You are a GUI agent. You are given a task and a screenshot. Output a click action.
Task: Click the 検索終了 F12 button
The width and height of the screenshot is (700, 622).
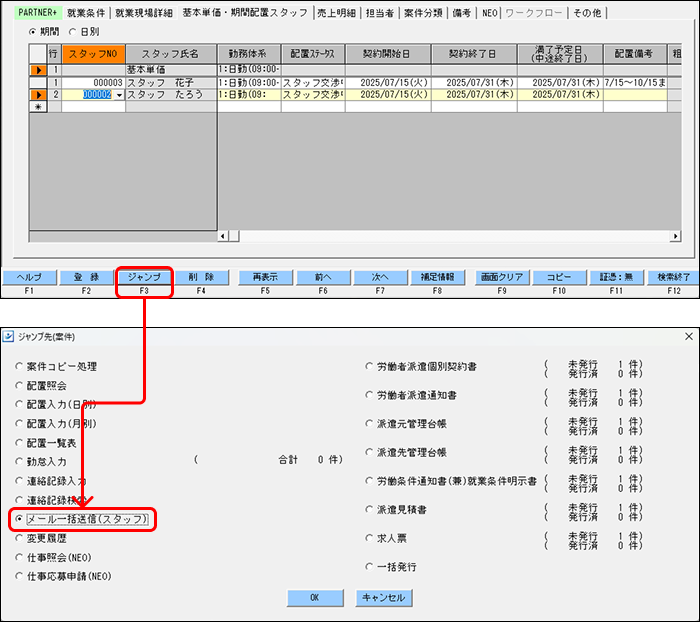click(x=674, y=277)
